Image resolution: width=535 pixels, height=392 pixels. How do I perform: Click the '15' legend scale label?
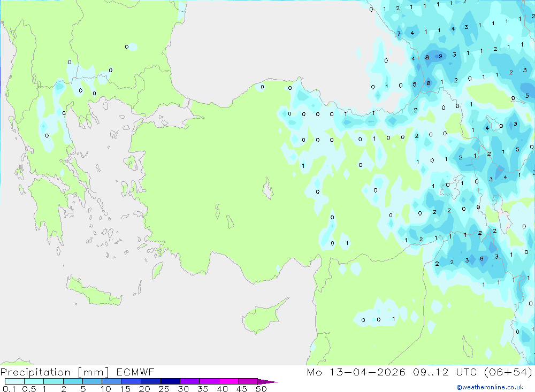(x=125, y=389)
